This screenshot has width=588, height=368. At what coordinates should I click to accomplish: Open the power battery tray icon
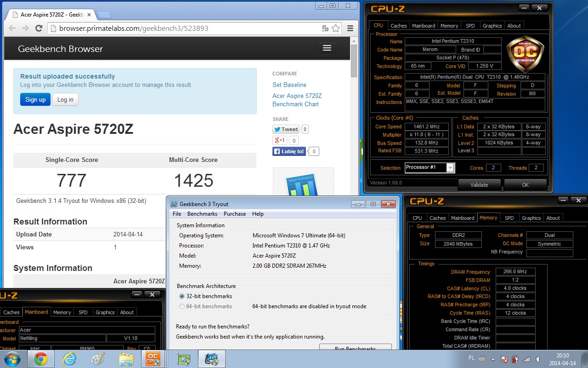point(515,359)
